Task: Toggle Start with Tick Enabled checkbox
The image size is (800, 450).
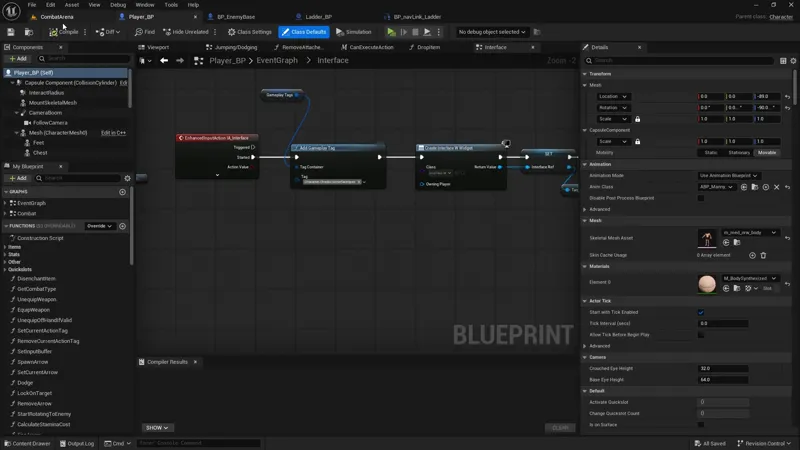Action: (701, 312)
